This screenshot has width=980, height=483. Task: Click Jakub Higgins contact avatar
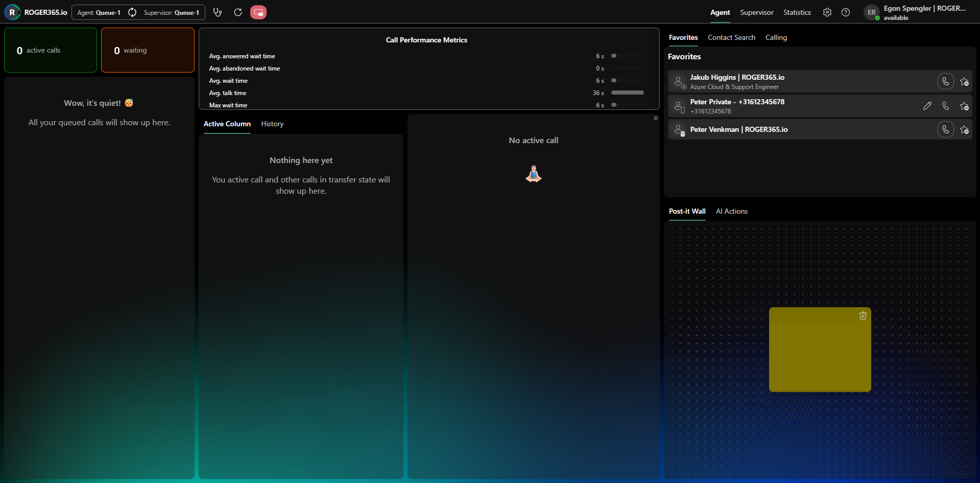click(x=679, y=82)
